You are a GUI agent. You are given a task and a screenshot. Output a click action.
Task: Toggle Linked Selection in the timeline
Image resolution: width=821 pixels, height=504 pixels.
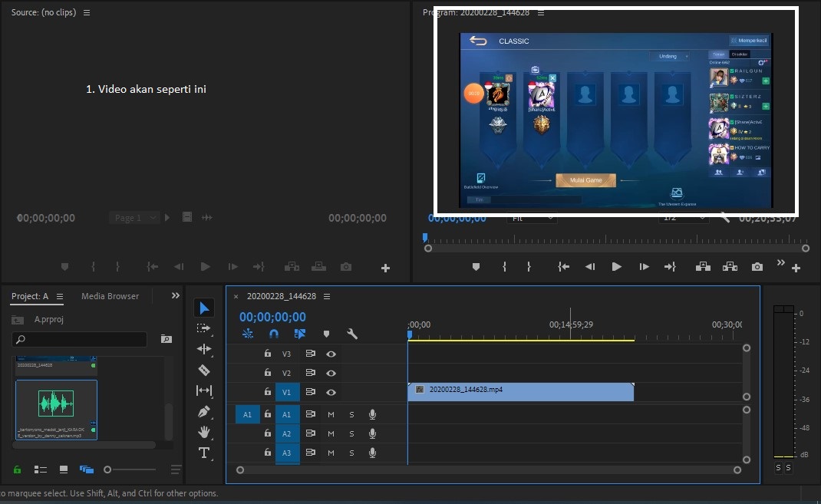(300, 334)
